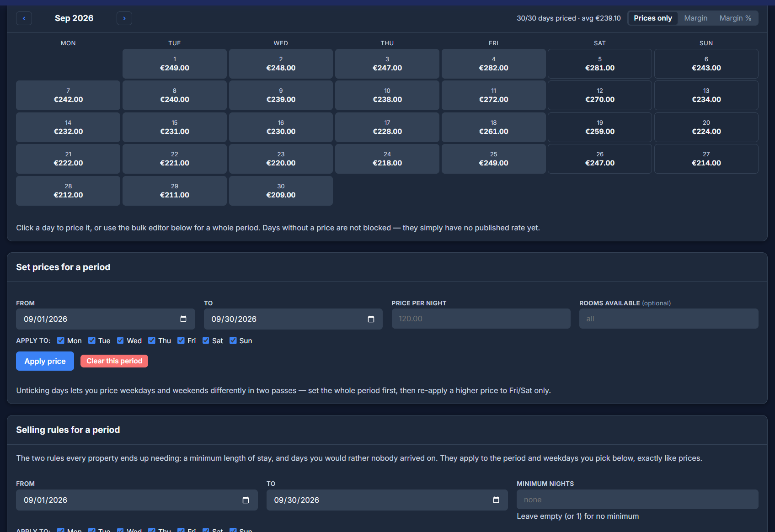Focus the Price per night field

[481, 319]
